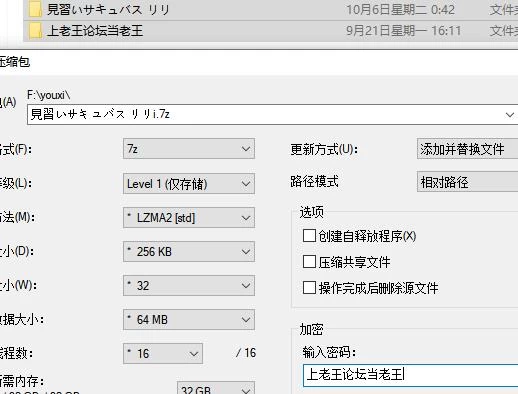Open the word size dropdown showing 32

[189, 285]
